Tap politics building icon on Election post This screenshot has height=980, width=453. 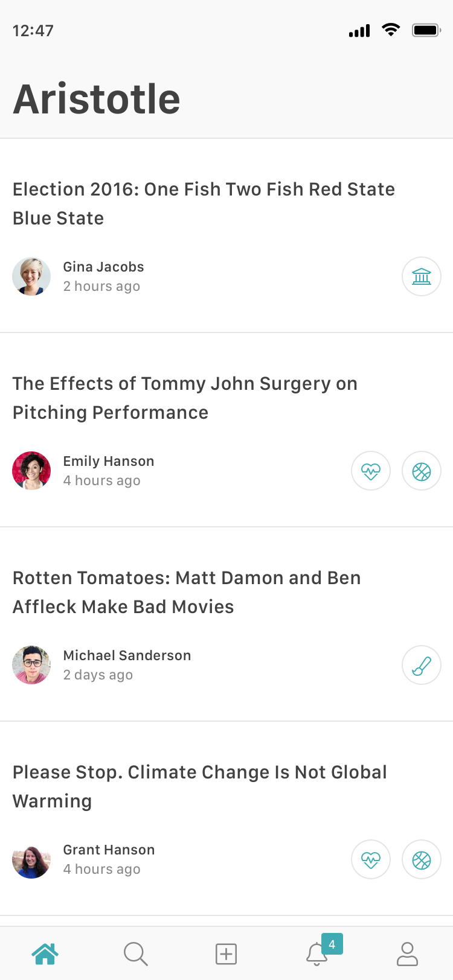pos(422,276)
